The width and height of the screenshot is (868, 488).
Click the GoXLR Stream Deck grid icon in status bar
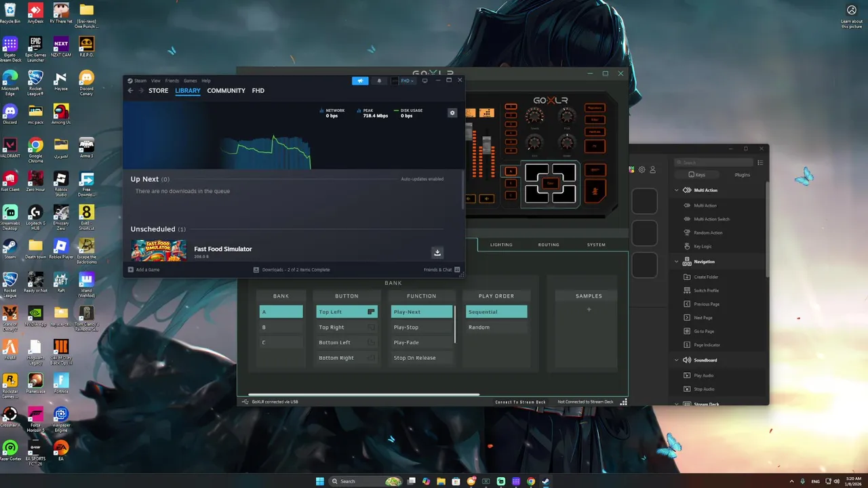[623, 402]
